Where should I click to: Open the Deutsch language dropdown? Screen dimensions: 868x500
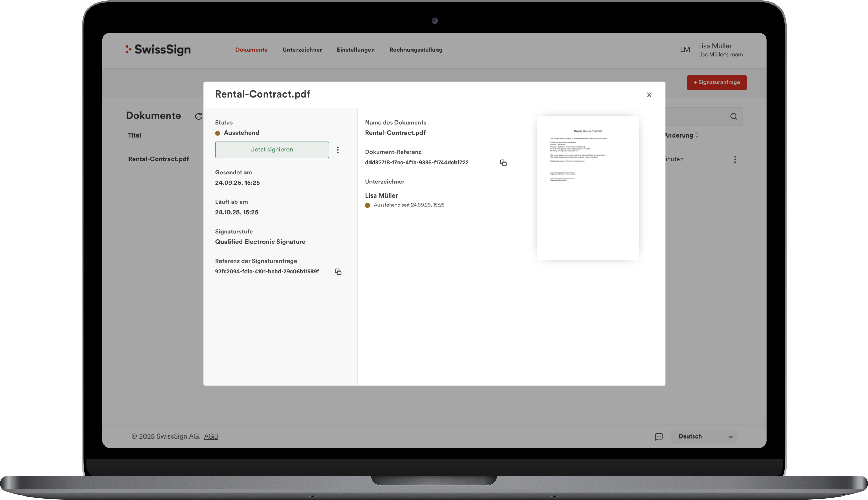click(x=703, y=436)
